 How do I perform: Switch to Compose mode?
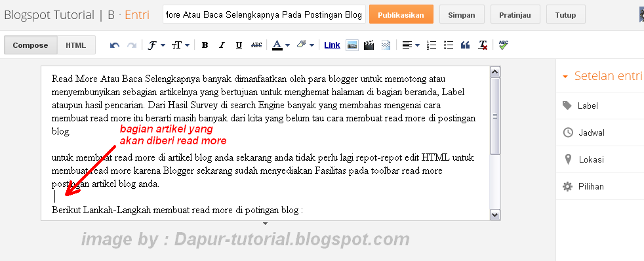pyautogui.click(x=30, y=45)
